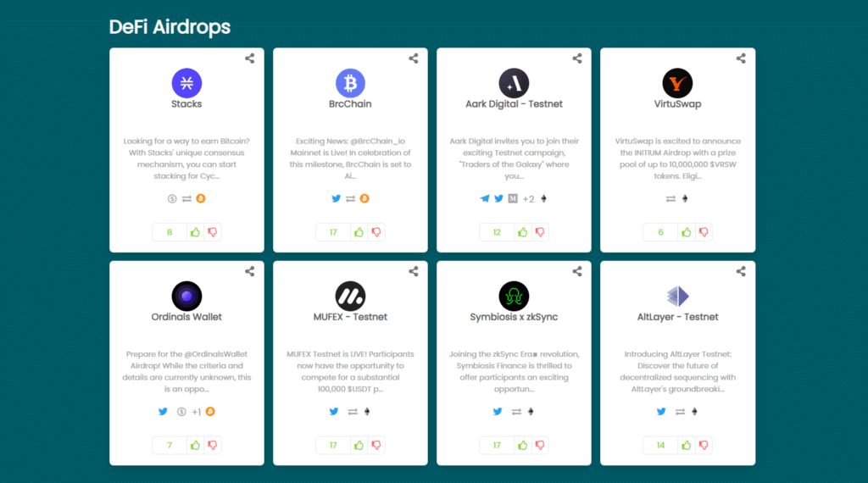The height and width of the screenshot is (483, 868).
Task: Click Twitter icon on Symbiosis card
Action: (498, 412)
